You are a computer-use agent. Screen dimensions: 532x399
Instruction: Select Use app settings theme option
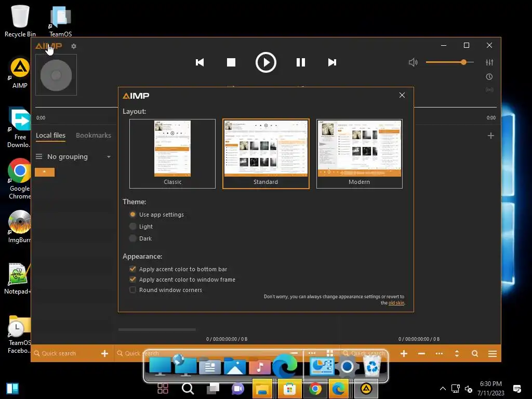click(x=157, y=215)
